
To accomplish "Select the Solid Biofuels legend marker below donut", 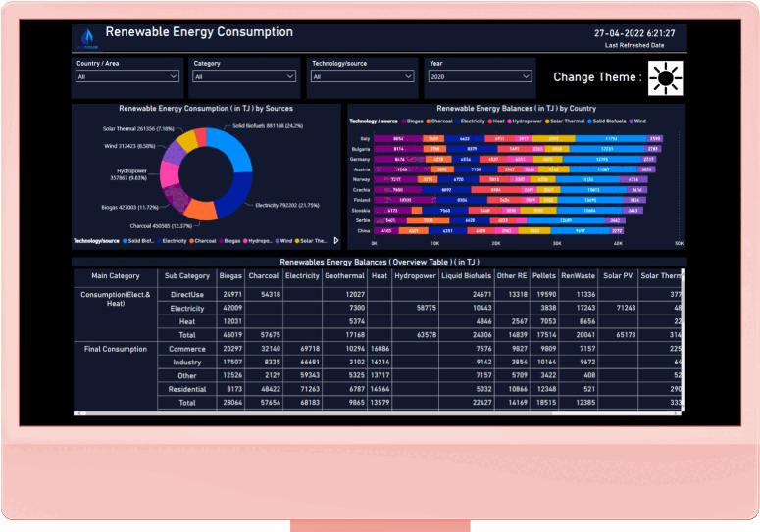I will tap(127, 240).
